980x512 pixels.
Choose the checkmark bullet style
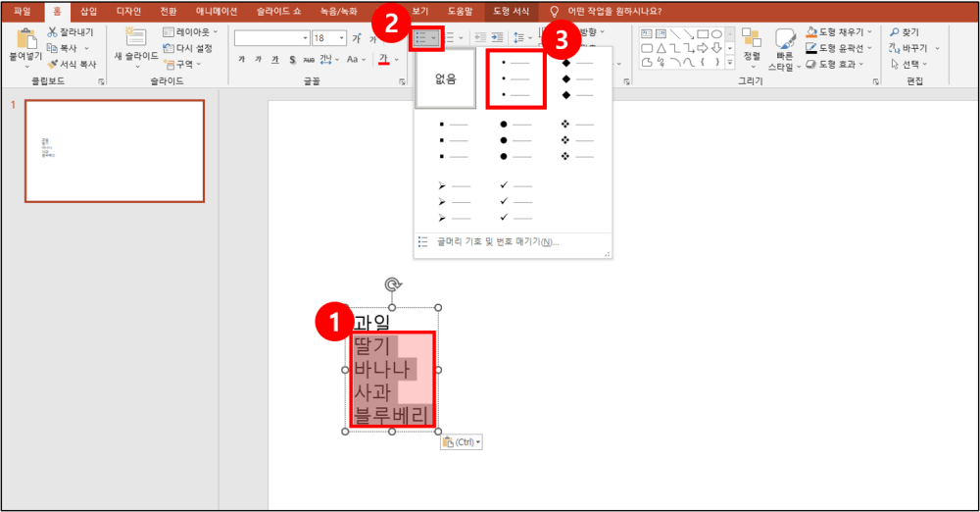point(516,201)
